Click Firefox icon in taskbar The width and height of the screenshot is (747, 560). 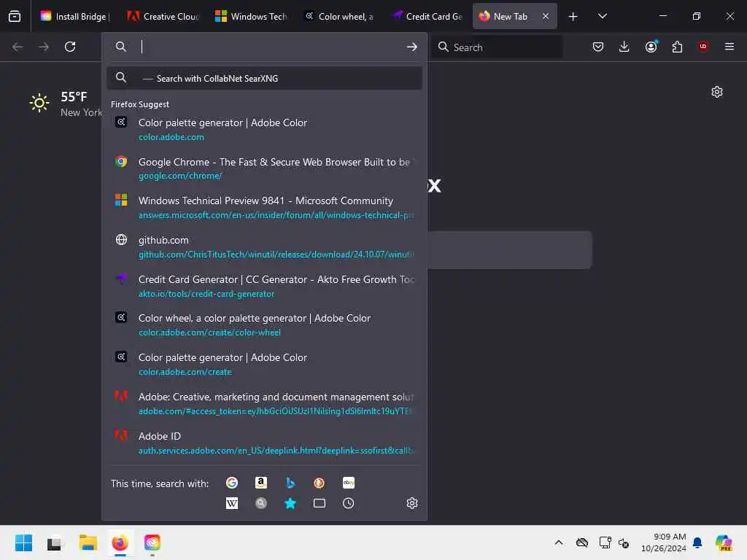click(120, 542)
